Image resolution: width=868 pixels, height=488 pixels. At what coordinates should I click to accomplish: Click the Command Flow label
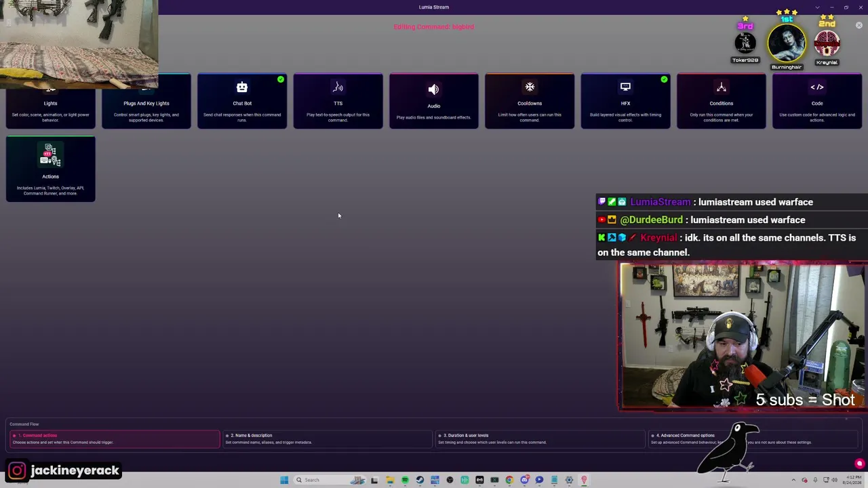[x=24, y=424]
